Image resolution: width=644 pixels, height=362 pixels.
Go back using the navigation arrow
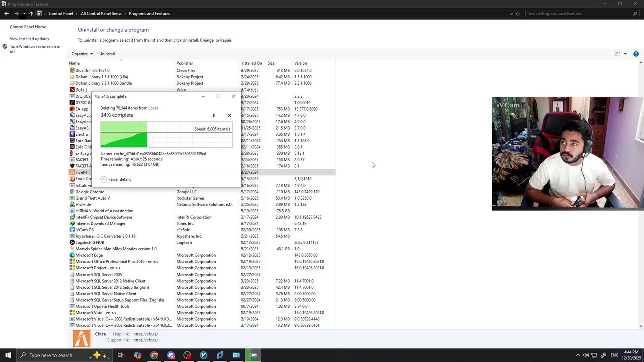(x=6, y=14)
